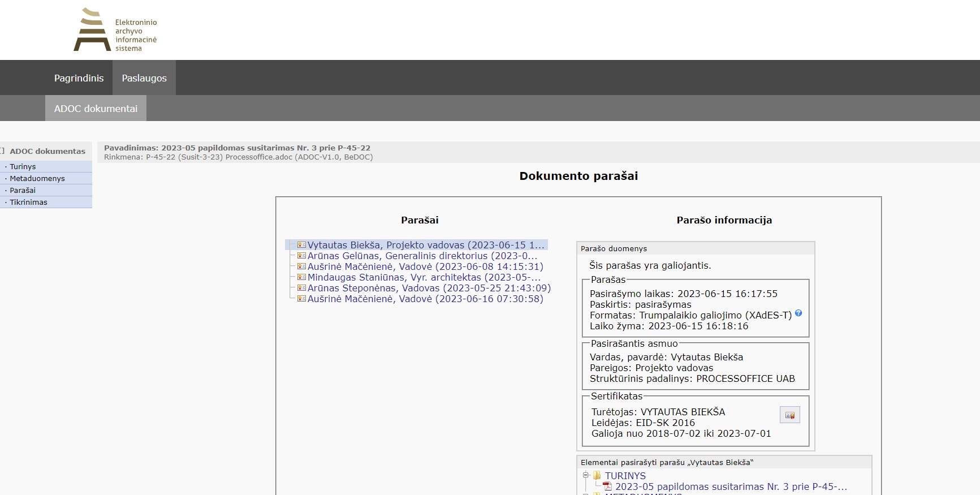Screen dimensions: 980x495
Task: Open the 2023-05 papildomas susitarimas document link
Action: tap(731, 487)
